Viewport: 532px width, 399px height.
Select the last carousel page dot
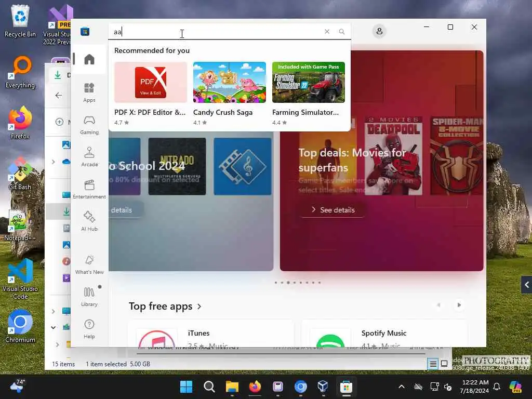[320, 283]
